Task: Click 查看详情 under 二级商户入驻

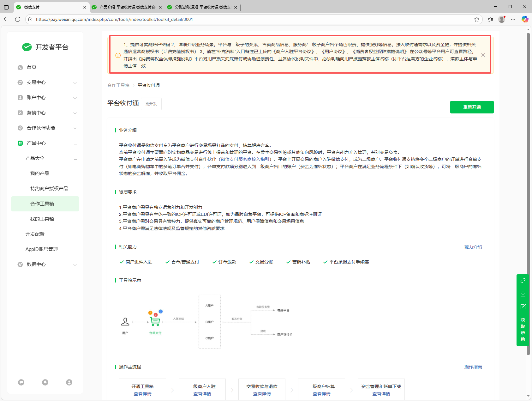Action: point(202,394)
